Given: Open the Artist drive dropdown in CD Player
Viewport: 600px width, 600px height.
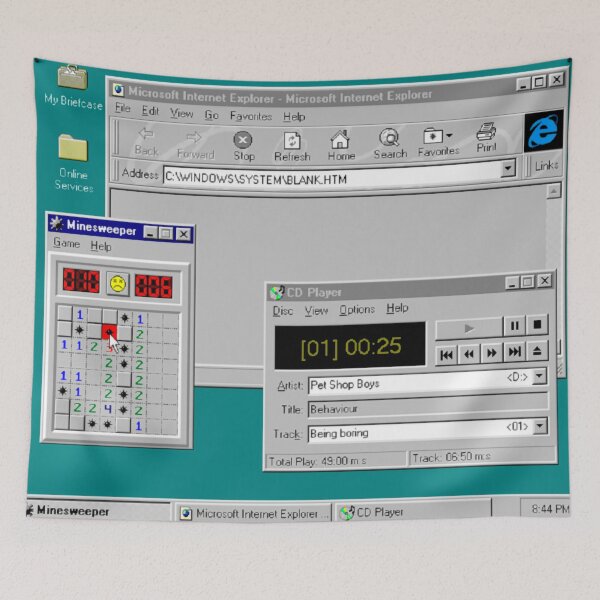Looking at the screenshot, I should [x=539, y=377].
